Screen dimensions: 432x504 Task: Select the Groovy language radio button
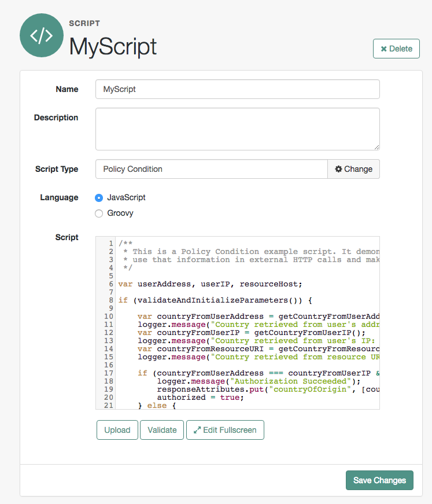point(99,214)
